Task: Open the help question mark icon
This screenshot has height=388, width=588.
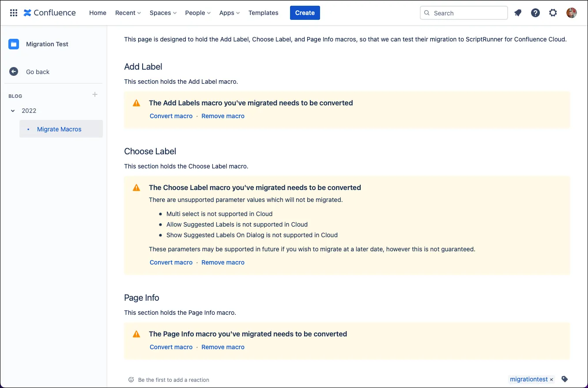Action: [x=535, y=13]
